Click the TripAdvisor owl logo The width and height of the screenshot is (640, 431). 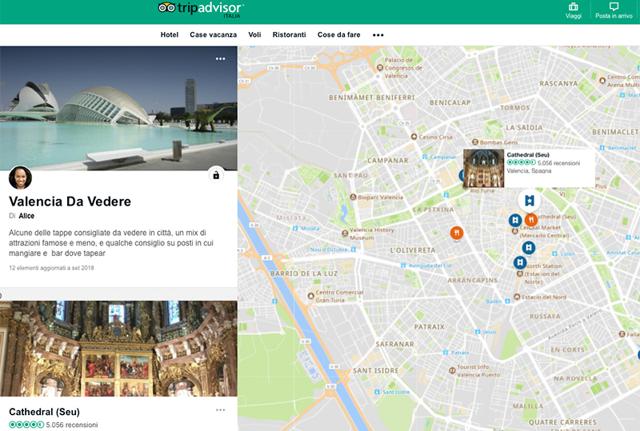click(x=167, y=7)
